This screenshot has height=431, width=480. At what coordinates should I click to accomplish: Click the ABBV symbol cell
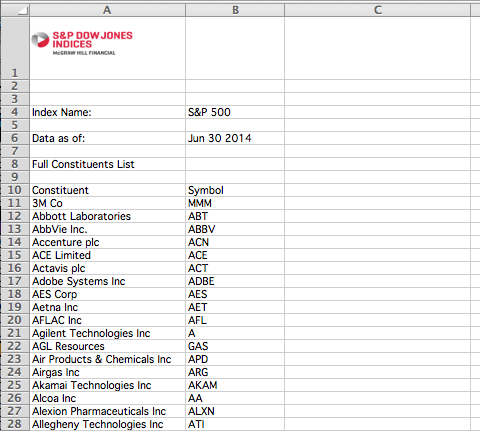235,229
